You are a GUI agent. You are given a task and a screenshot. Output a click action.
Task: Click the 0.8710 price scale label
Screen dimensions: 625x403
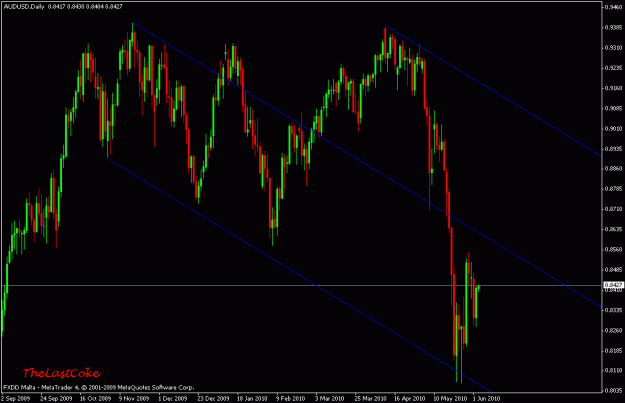(614, 209)
